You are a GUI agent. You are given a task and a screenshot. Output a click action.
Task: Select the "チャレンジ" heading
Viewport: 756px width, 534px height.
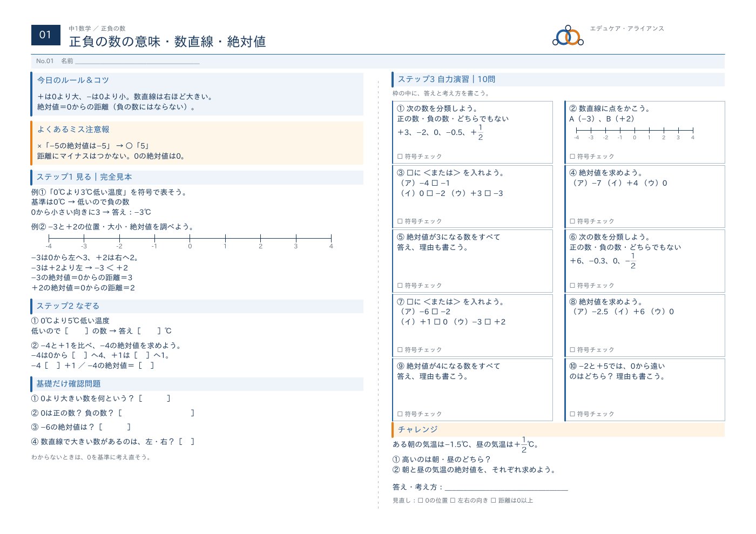pos(417,430)
